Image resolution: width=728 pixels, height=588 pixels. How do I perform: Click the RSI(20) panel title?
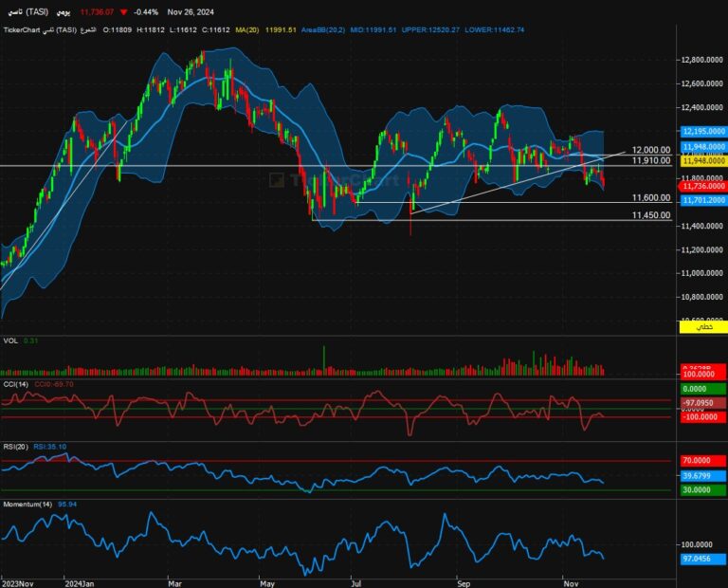pyautogui.click(x=16, y=446)
